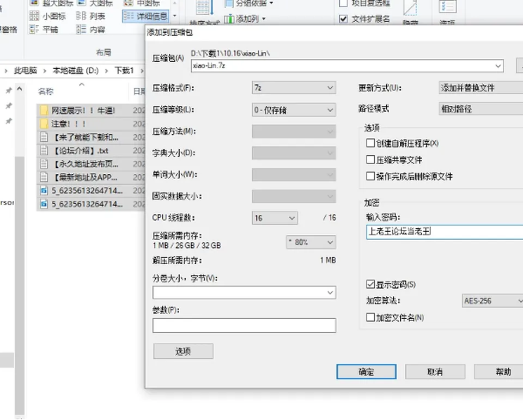Open the 选项 button below parameters

click(x=183, y=351)
